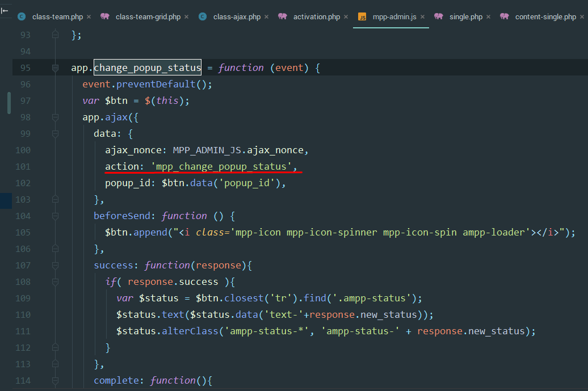Click the fold end marker at line 112
Image resolution: width=588 pixels, height=391 pixels.
pyautogui.click(x=55, y=347)
